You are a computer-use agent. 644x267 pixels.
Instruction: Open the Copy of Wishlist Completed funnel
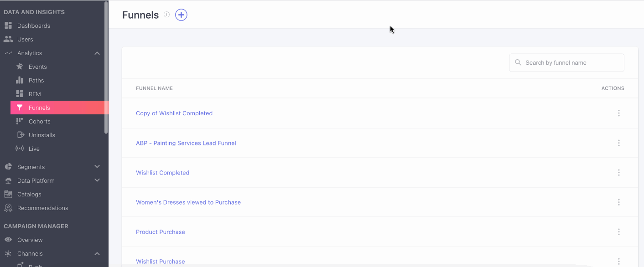(174, 113)
